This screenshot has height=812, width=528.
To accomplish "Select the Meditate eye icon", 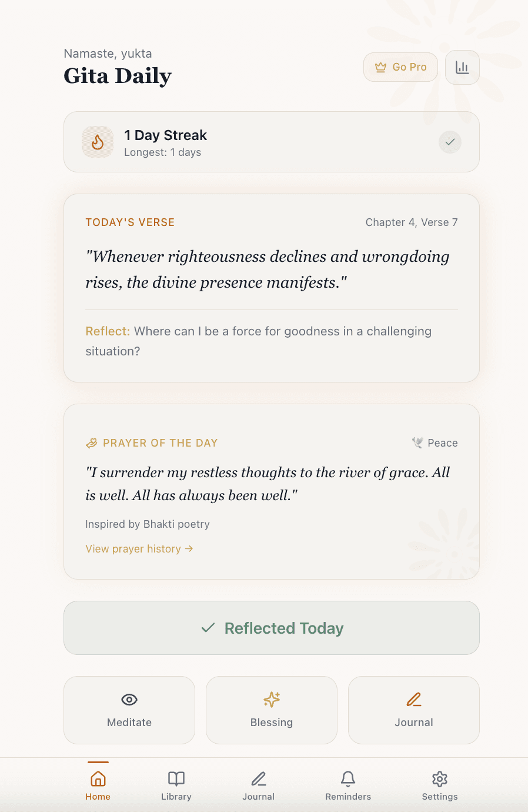I will (129, 699).
